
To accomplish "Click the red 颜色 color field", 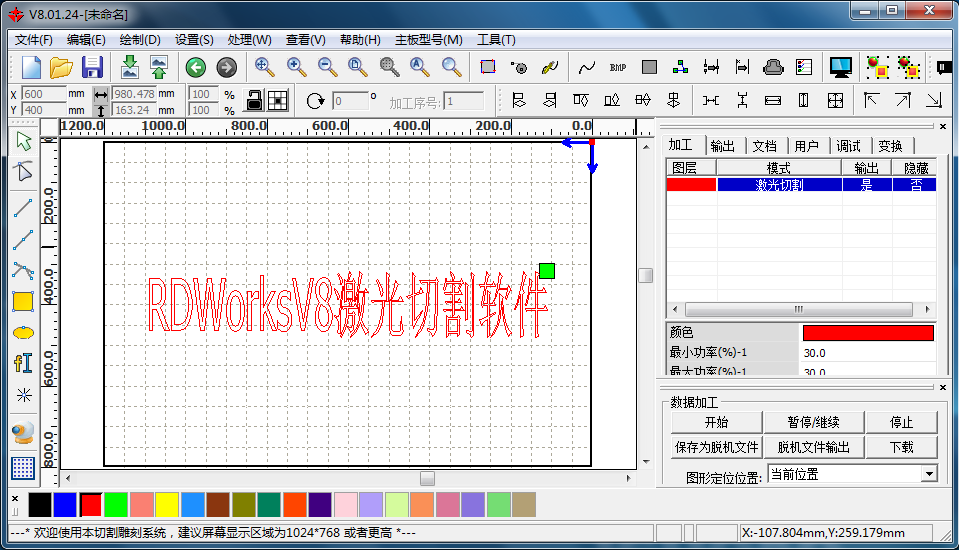I will pos(868,332).
